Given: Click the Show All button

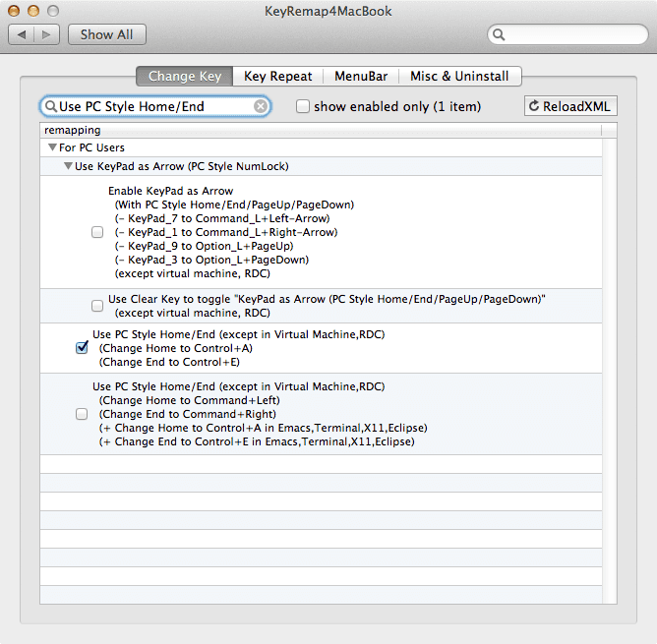Looking at the screenshot, I should click(107, 34).
